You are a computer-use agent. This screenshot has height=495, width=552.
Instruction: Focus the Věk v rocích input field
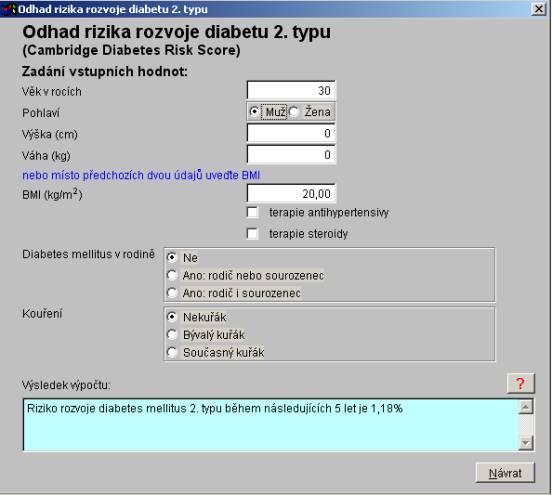coord(291,90)
